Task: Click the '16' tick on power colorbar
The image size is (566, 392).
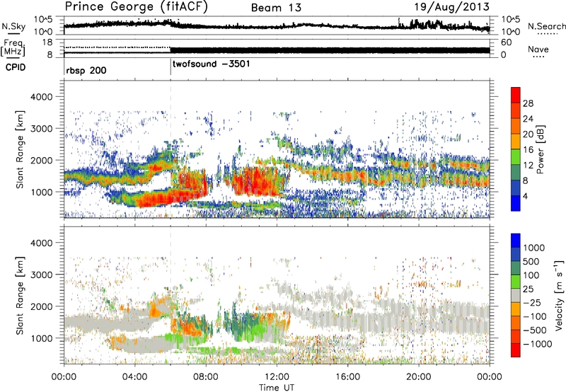Action: point(528,150)
